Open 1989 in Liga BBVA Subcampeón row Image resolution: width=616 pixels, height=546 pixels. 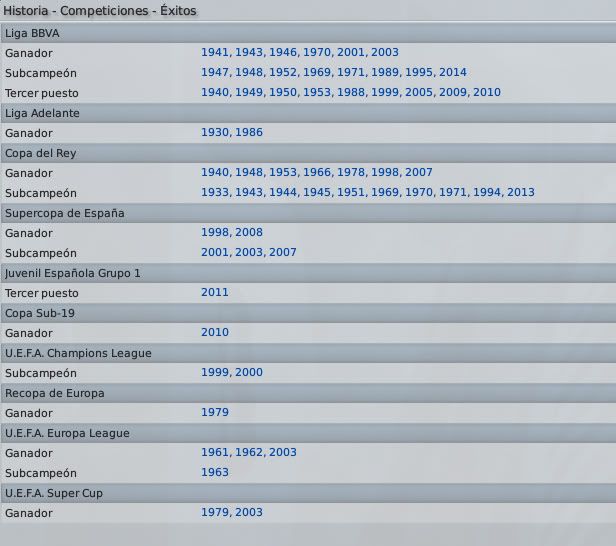click(x=385, y=72)
